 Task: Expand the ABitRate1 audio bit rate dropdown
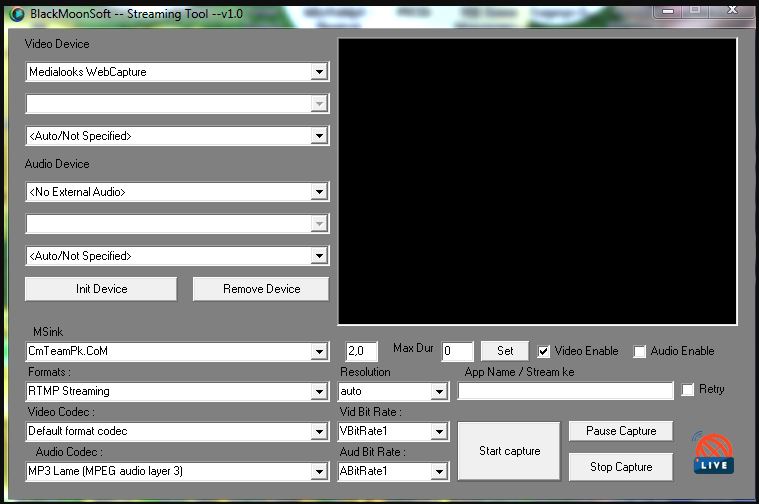point(394,471)
